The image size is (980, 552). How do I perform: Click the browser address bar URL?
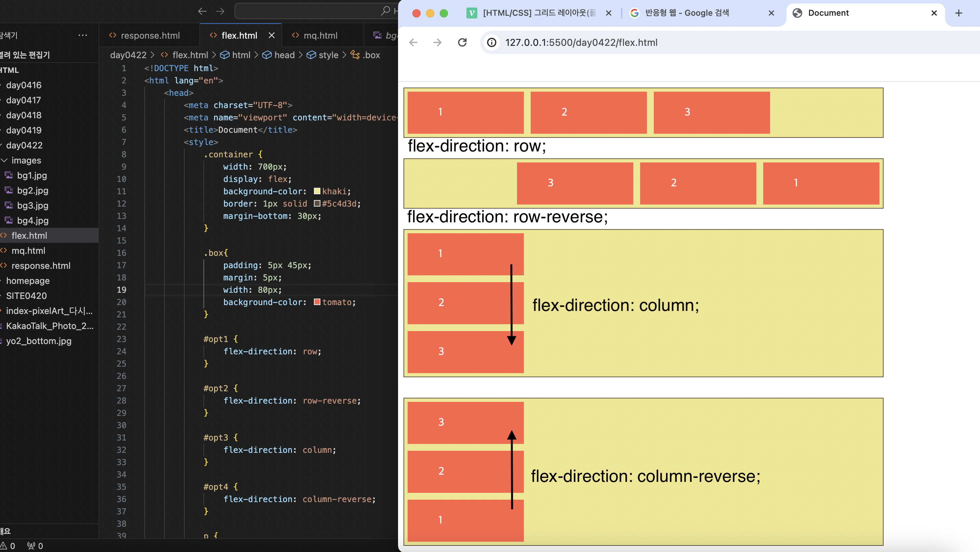pos(581,42)
